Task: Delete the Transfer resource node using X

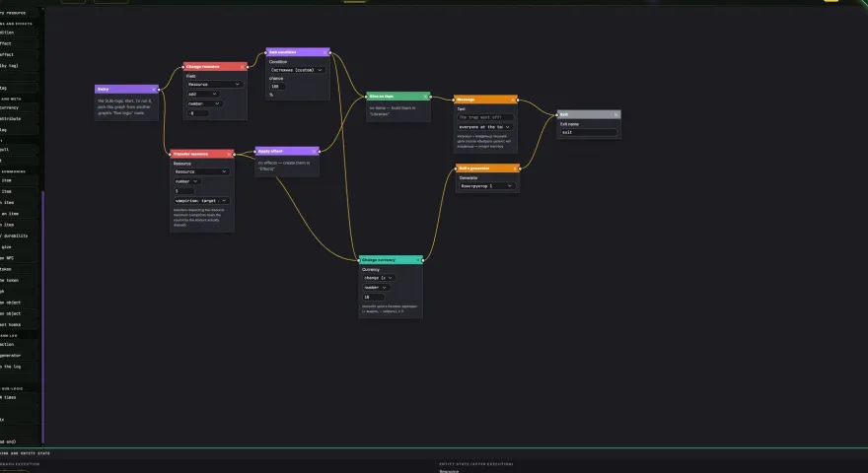Action: (x=229, y=154)
